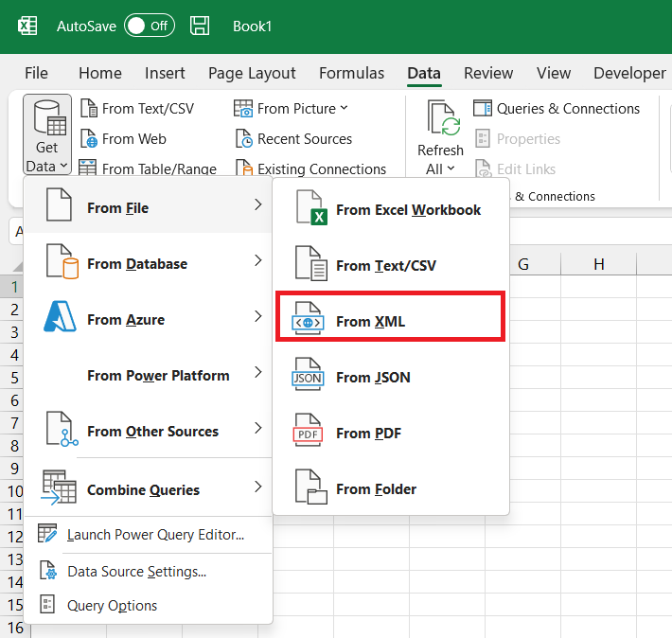Screen dimensions: 672x638
Task: Open the Insert ribbon tab
Action: point(165,73)
